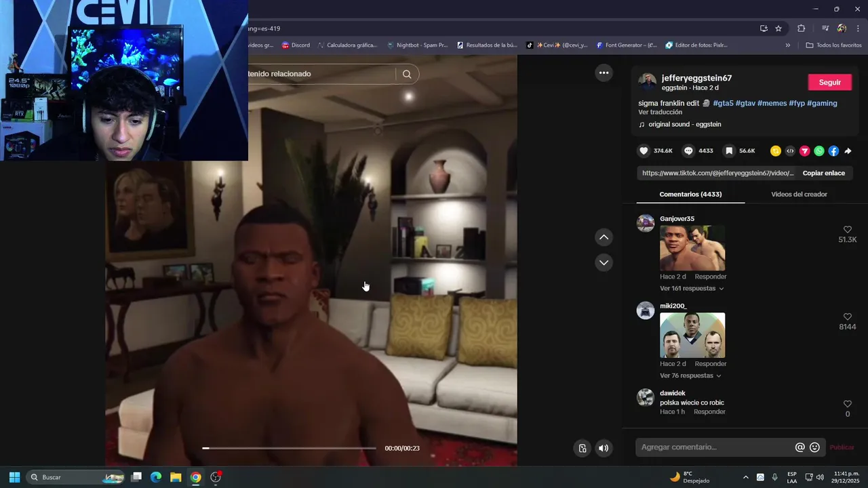This screenshot has height=488, width=868.
Task: Insert a mention with the @ icon
Action: [x=800, y=447]
